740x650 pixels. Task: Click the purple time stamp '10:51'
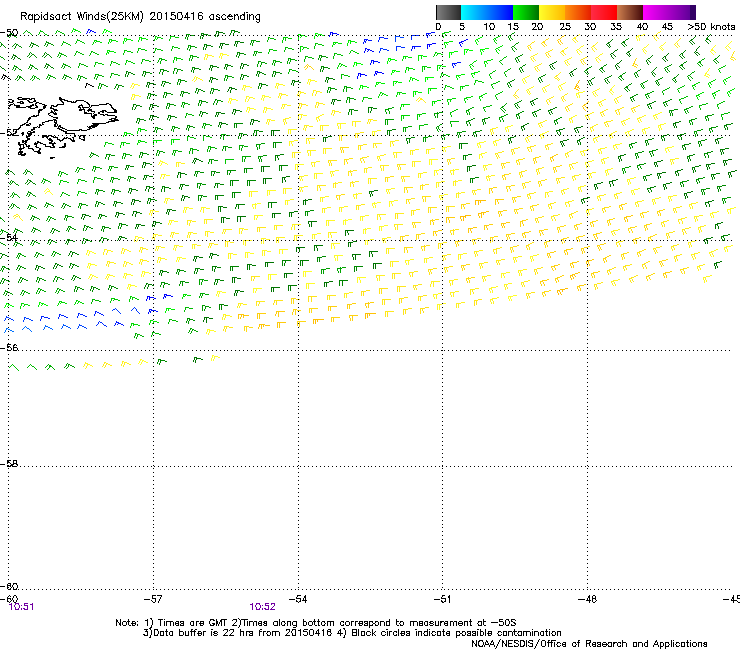22,607
